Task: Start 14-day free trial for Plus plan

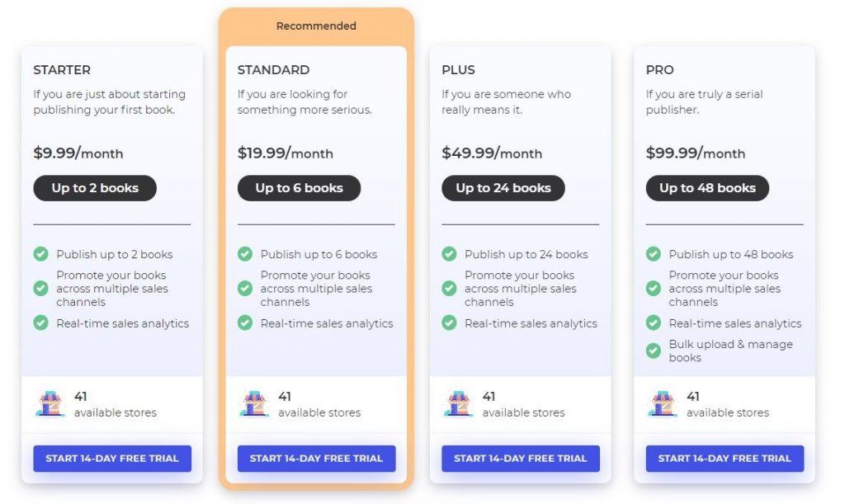Action: tap(521, 459)
